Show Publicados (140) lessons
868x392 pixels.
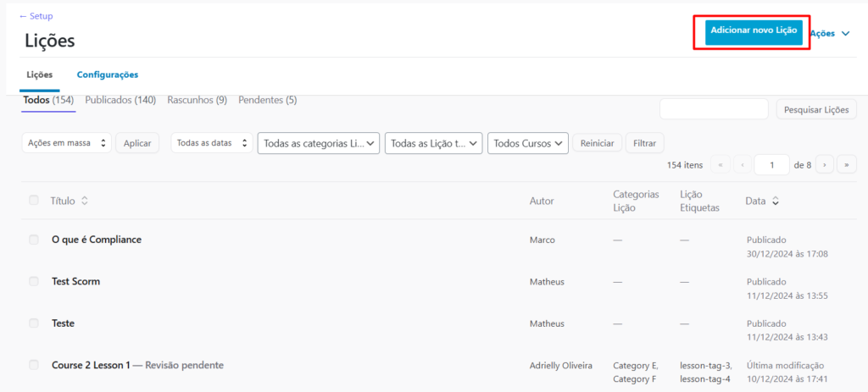(120, 100)
